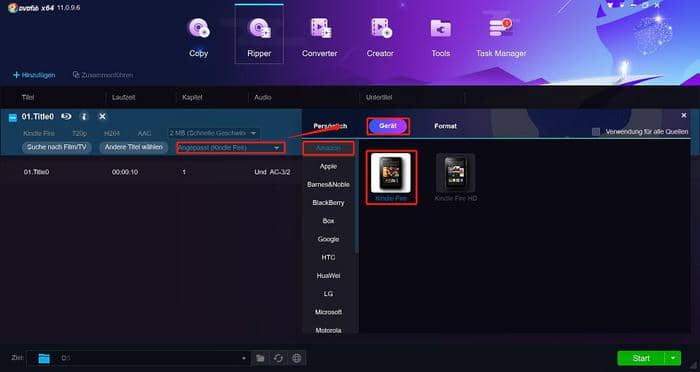
Task: Open the 2 MB size quality dropdown
Action: [213, 133]
